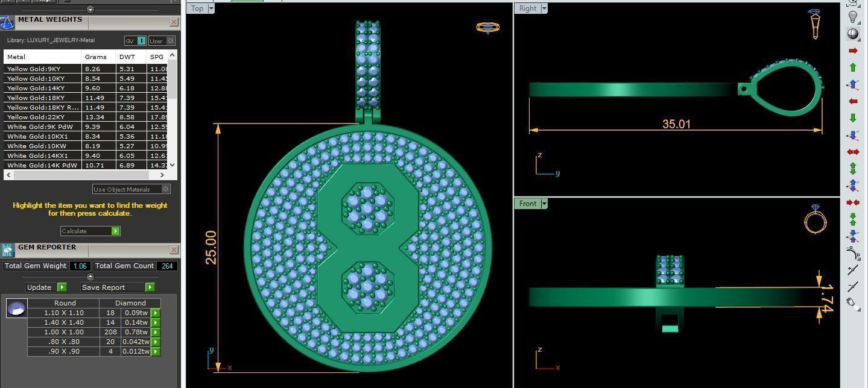Collapse panel using arrow above Metal Weights
Screen dimensions: 868x388
90,10
